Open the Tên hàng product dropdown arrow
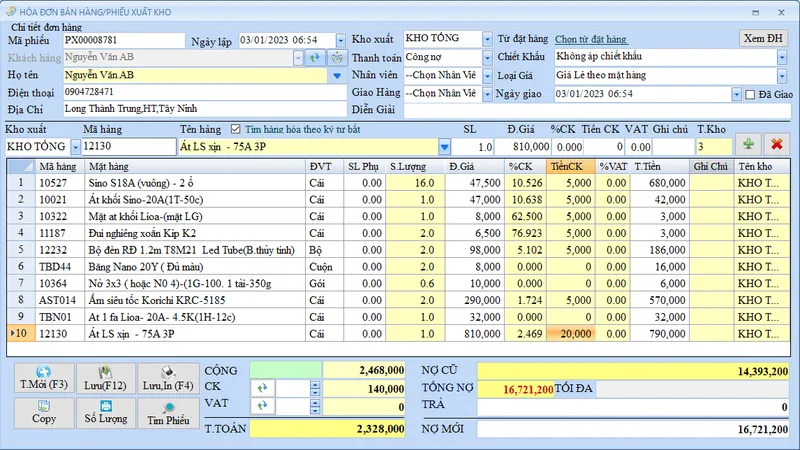 444,147
